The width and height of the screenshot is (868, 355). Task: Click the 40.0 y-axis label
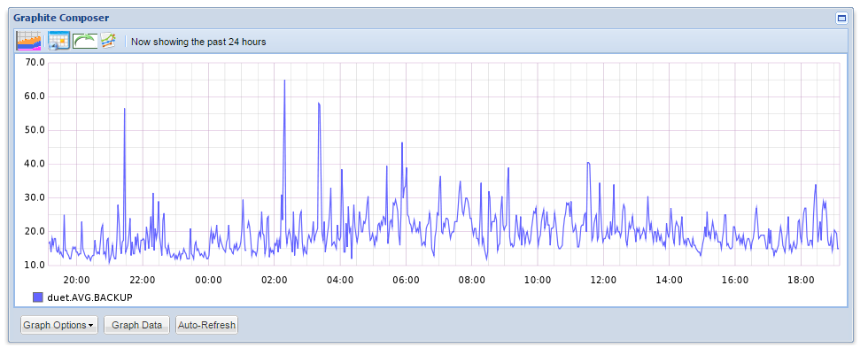[x=35, y=164]
